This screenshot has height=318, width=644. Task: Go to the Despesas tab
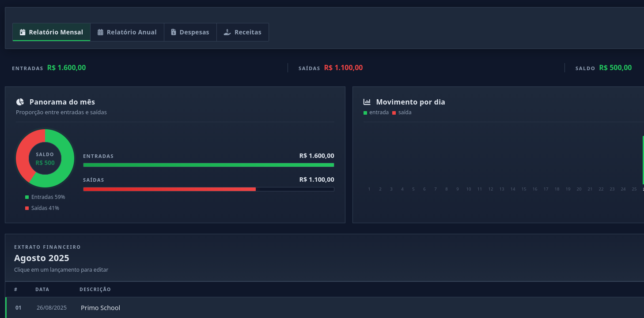(190, 32)
